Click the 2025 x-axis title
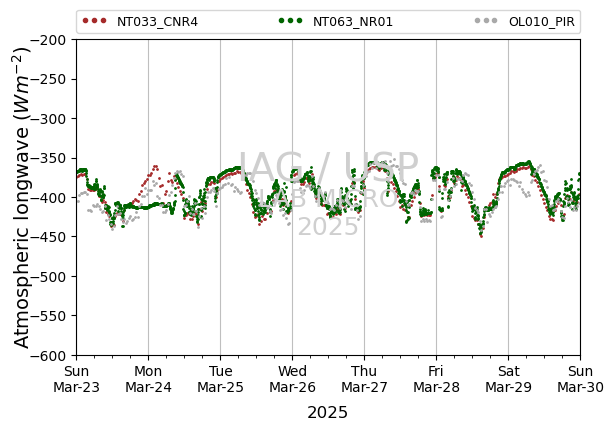 click(328, 413)
